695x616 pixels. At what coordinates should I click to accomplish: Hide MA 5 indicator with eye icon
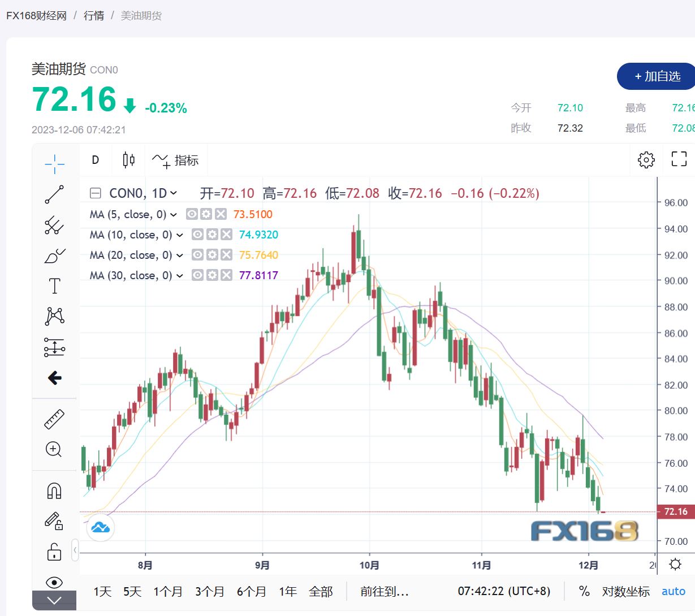[x=192, y=215]
